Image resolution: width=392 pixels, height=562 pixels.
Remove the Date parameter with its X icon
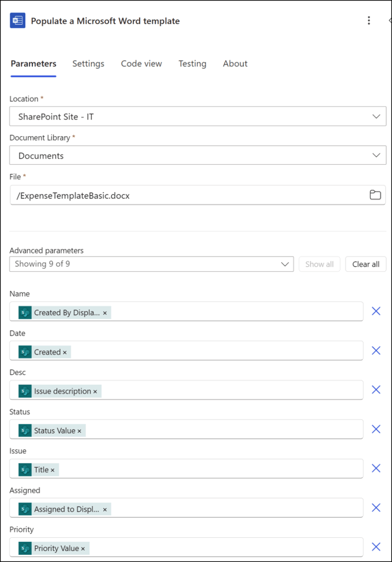(376, 351)
